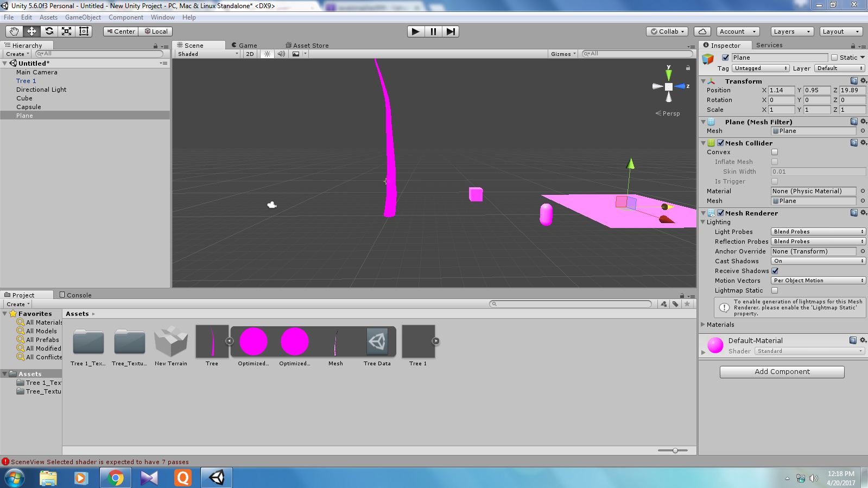Viewport: 868px width, 488px height.
Task: Open the Layout dropdown
Action: click(x=840, y=31)
